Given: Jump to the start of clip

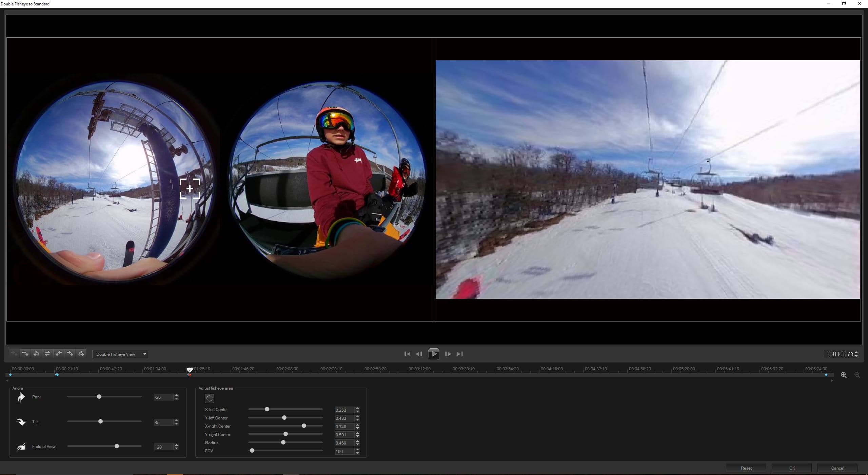Looking at the screenshot, I should (x=407, y=354).
